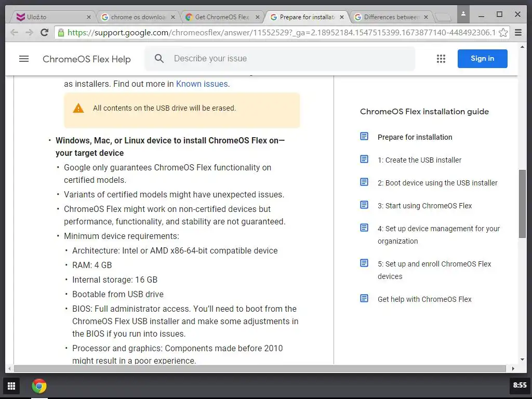532x399 pixels.
Task: Click document icon beside Boot device using USB
Action: point(364,182)
